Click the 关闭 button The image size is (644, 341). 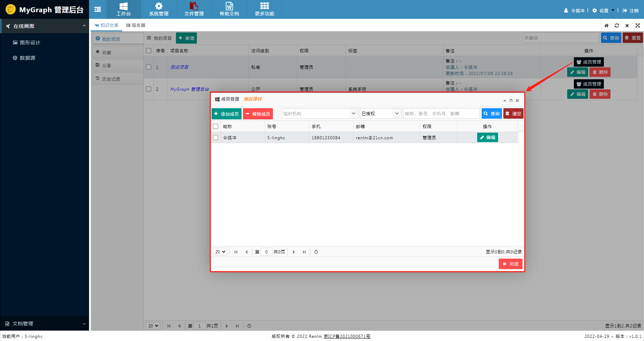click(511, 264)
